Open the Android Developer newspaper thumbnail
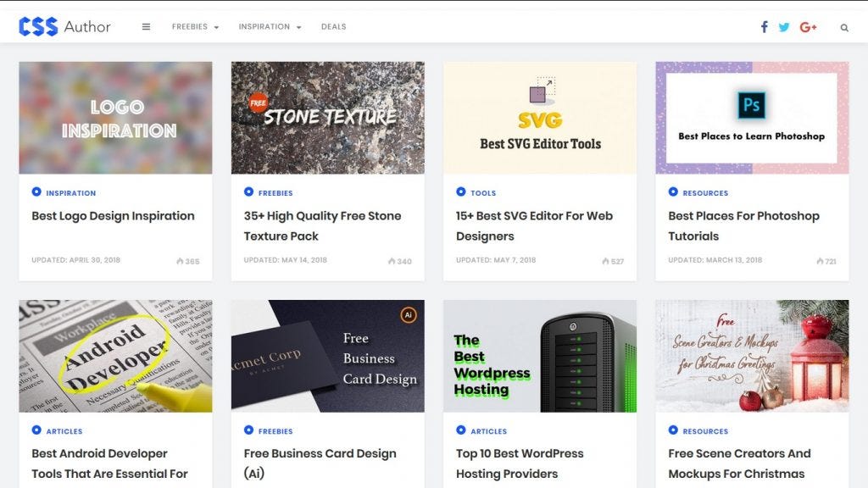 point(115,357)
